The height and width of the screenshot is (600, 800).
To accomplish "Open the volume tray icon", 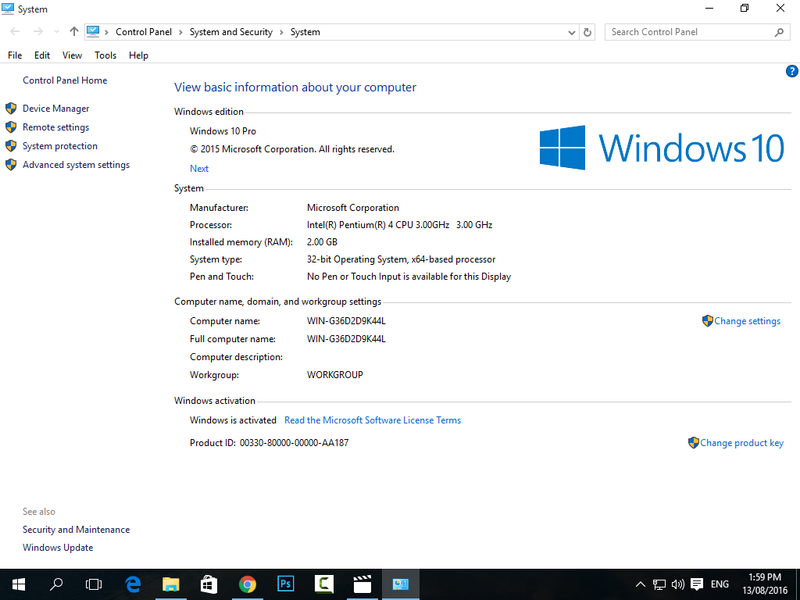I will coord(678,585).
